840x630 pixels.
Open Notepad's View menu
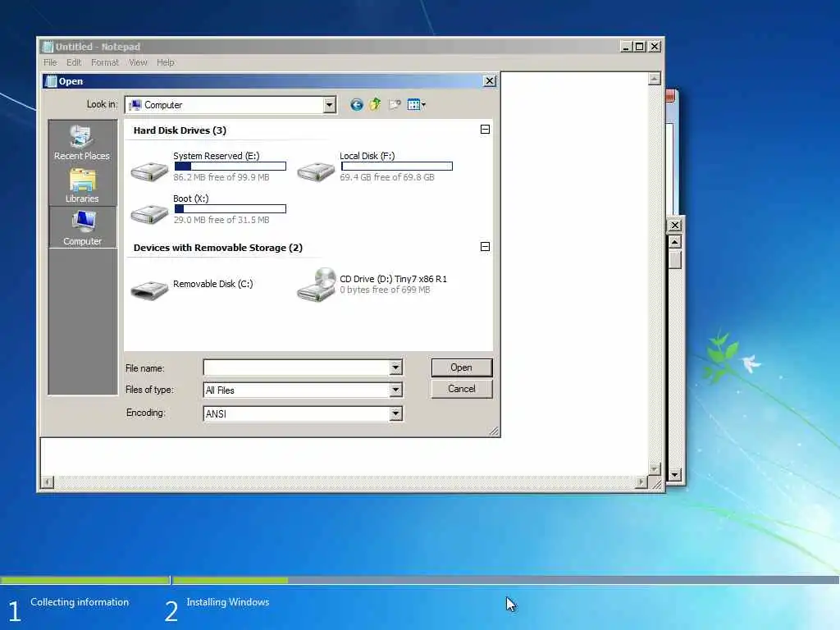click(138, 62)
